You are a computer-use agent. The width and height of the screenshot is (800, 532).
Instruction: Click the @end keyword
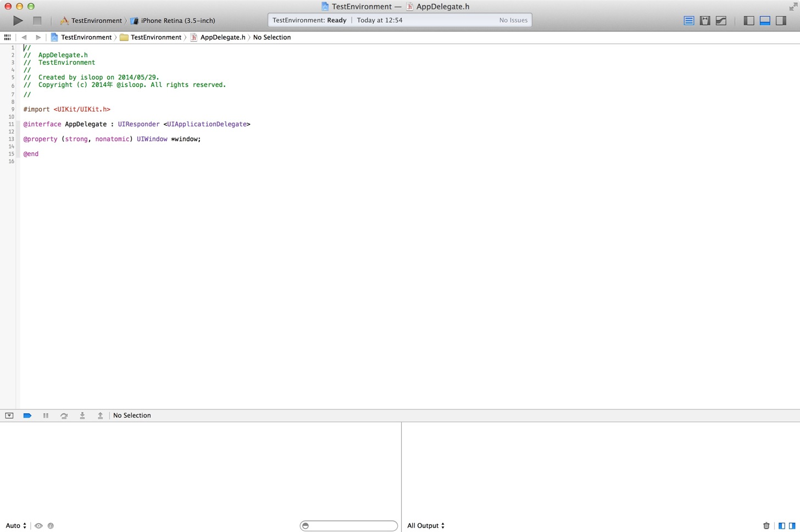(x=31, y=154)
